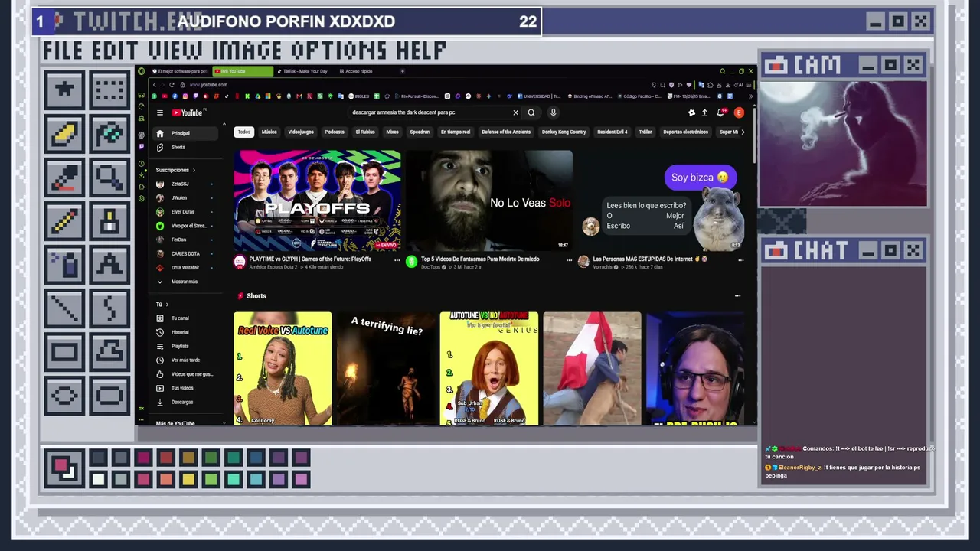Open the HELP menu
The width and height of the screenshot is (980, 551).
(421, 51)
